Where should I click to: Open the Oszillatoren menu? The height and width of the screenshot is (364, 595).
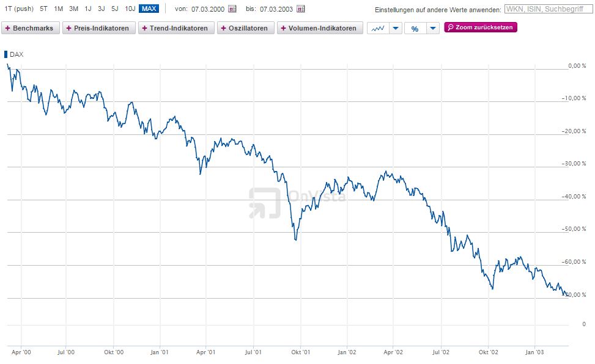pos(245,28)
